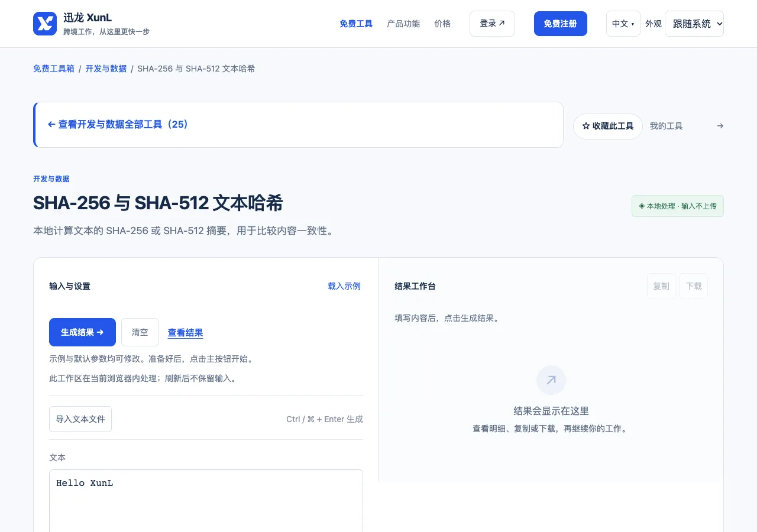Viewport: 757px width, 532px height.
Task: Click the 查看结果 link
Action: point(186,333)
